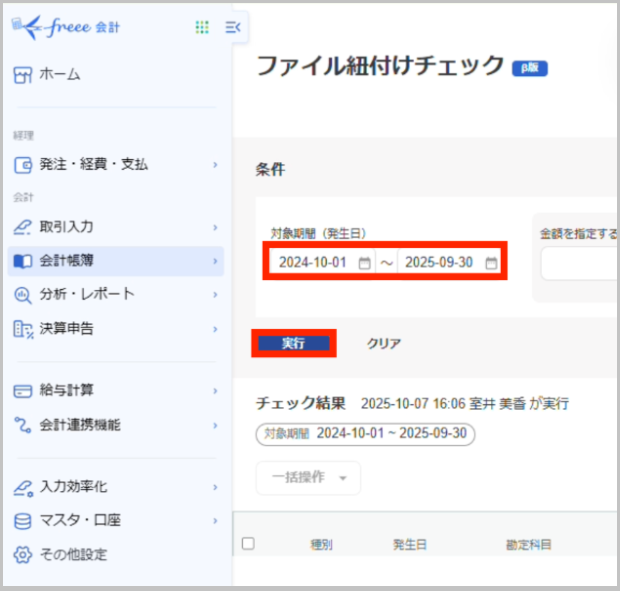Open the app grid launcher icon
This screenshot has height=591, width=620.
click(x=202, y=27)
